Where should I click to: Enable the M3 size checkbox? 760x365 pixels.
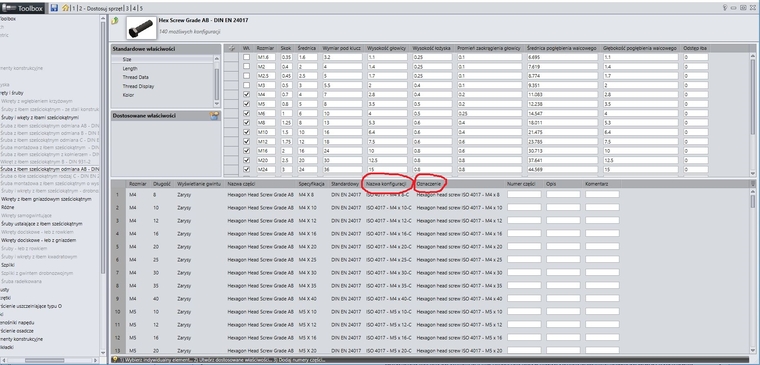[x=247, y=85]
